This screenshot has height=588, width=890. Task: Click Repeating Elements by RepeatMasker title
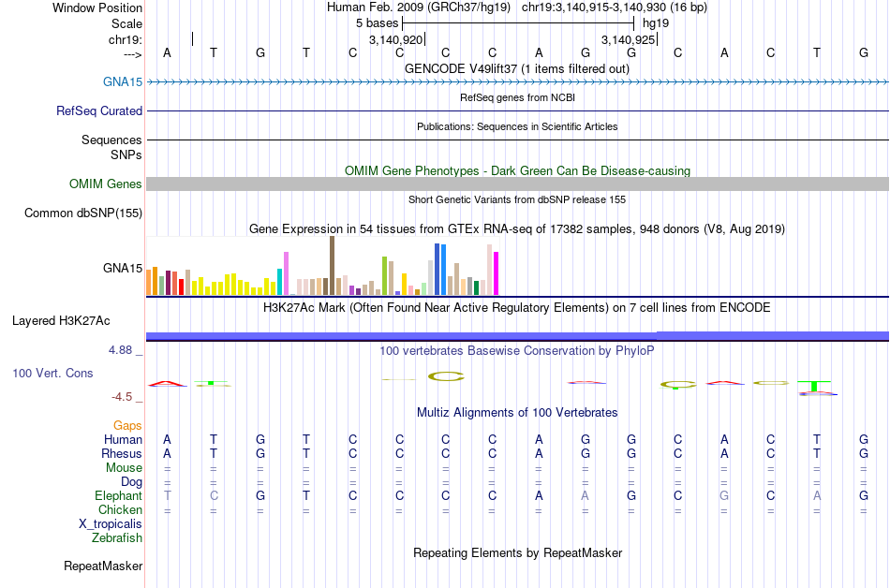pos(518,552)
